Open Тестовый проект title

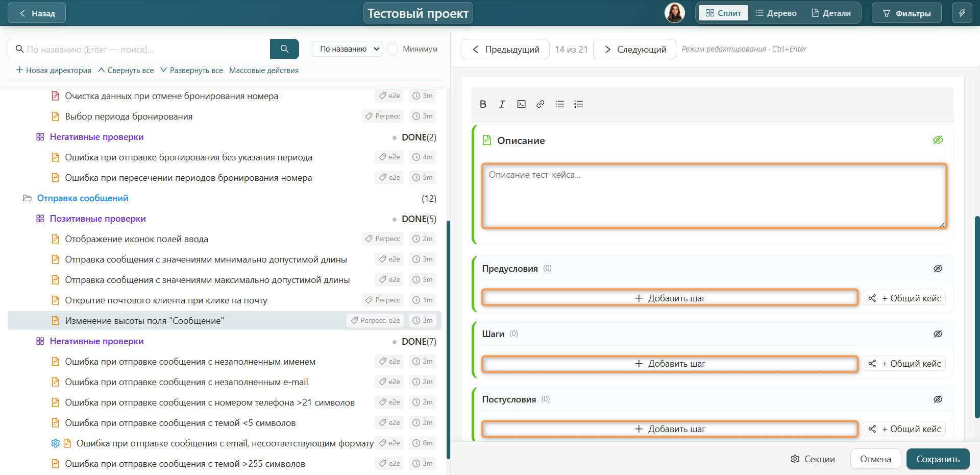point(418,13)
